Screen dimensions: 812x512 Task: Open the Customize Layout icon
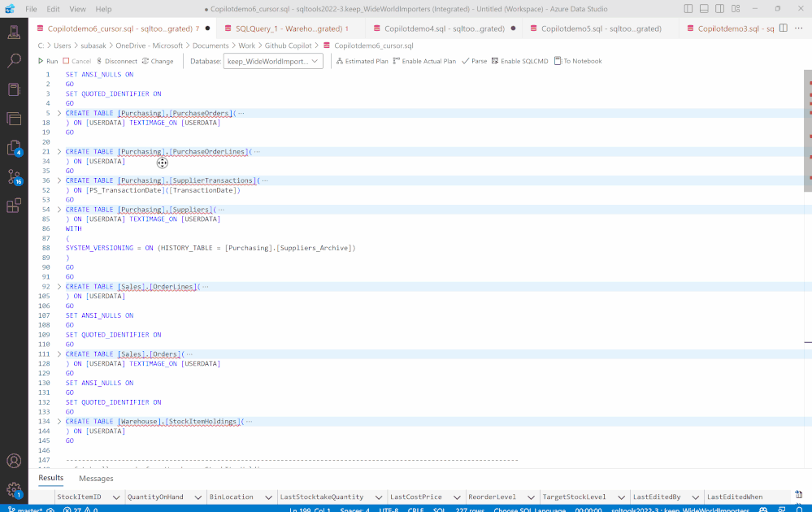click(736, 9)
